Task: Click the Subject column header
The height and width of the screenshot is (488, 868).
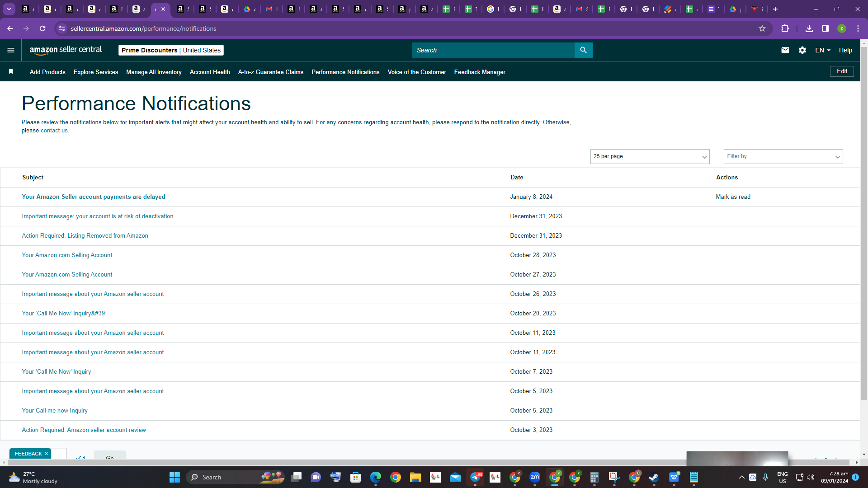Action: click(33, 177)
